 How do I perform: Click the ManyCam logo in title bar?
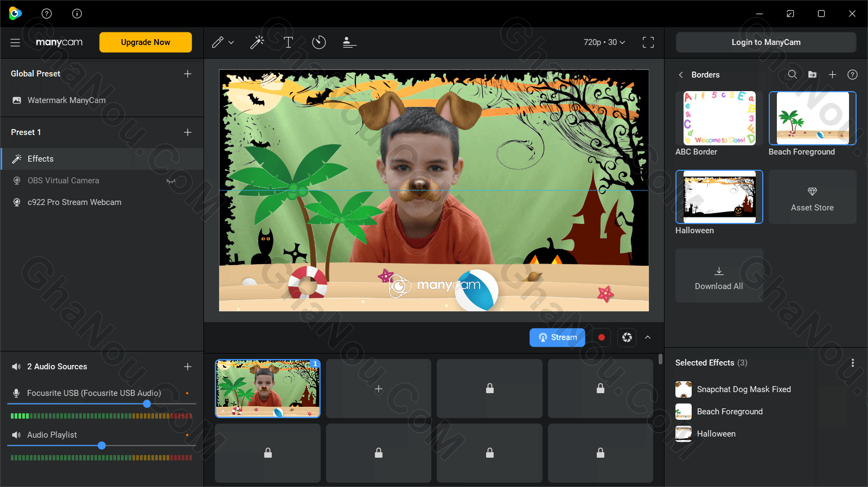[x=15, y=14]
